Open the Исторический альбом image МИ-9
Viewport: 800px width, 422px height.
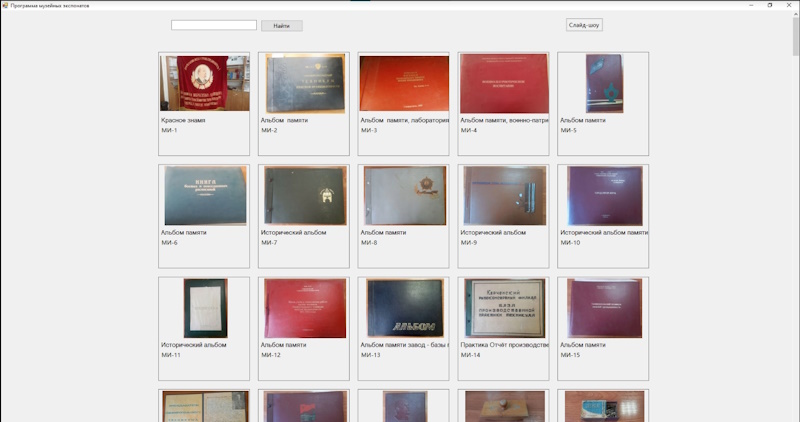[x=503, y=195]
